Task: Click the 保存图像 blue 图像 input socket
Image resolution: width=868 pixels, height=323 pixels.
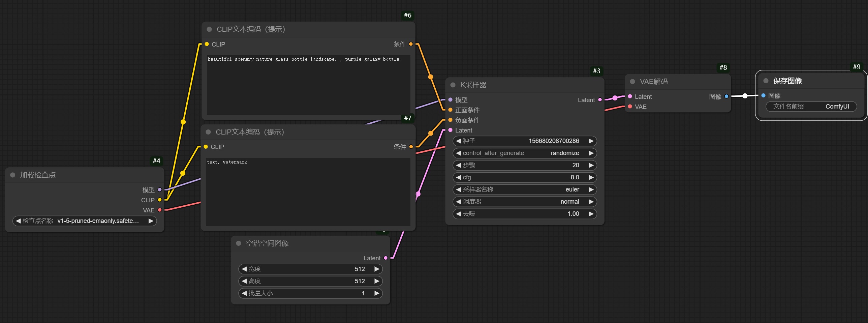Action: click(x=763, y=96)
